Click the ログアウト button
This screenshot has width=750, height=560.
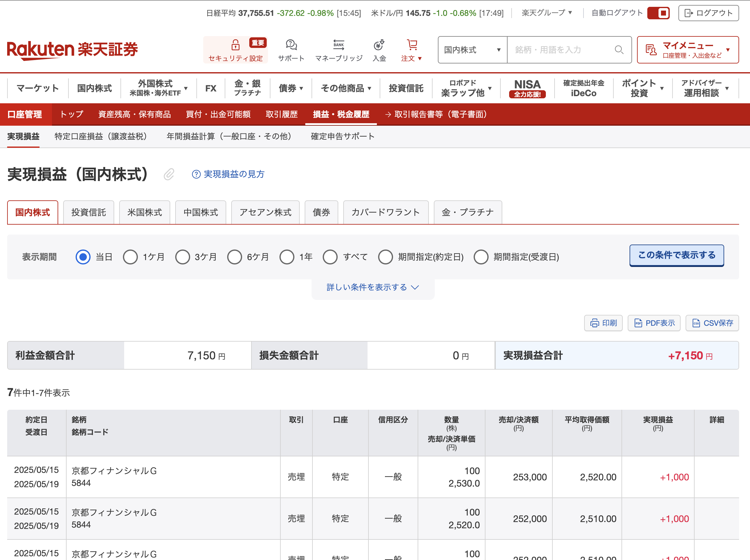tap(708, 13)
